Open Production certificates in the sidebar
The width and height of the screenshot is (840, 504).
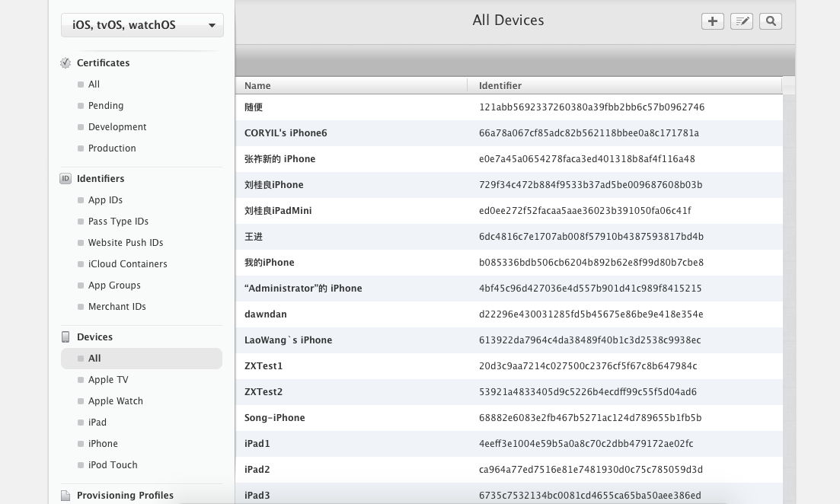pyautogui.click(x=112, y=148)
